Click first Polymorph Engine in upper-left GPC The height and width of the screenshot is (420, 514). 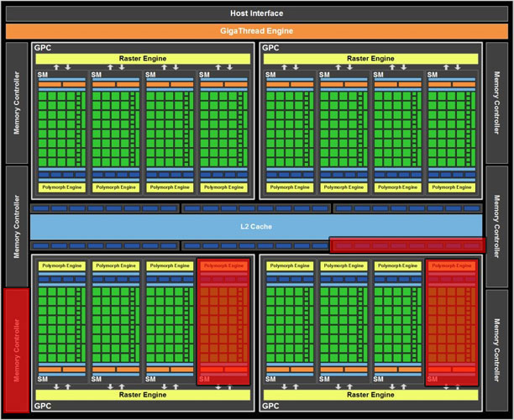[62, 187]
